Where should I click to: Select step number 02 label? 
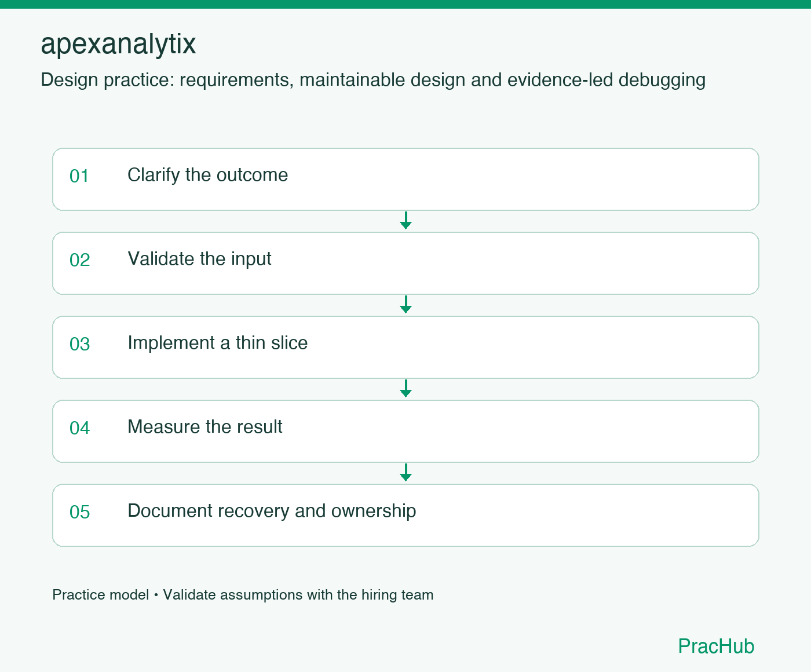(79, 260)
